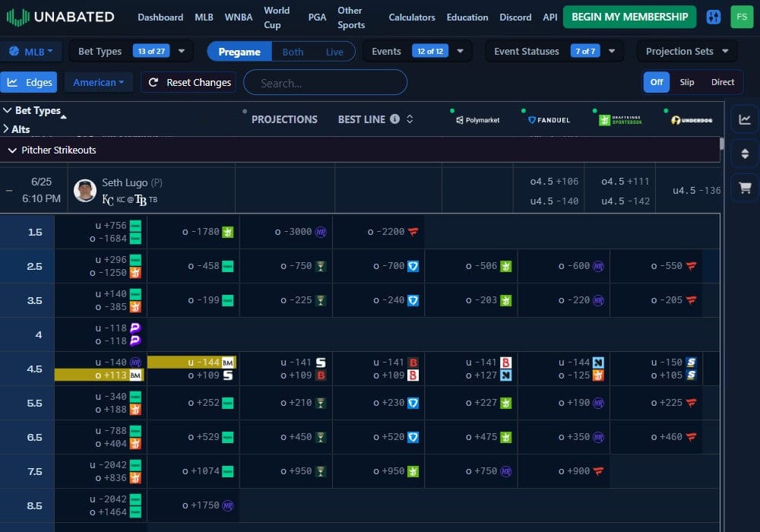Click red Fanatics icon beside o +460
The image size is (760, 532).
691,437
